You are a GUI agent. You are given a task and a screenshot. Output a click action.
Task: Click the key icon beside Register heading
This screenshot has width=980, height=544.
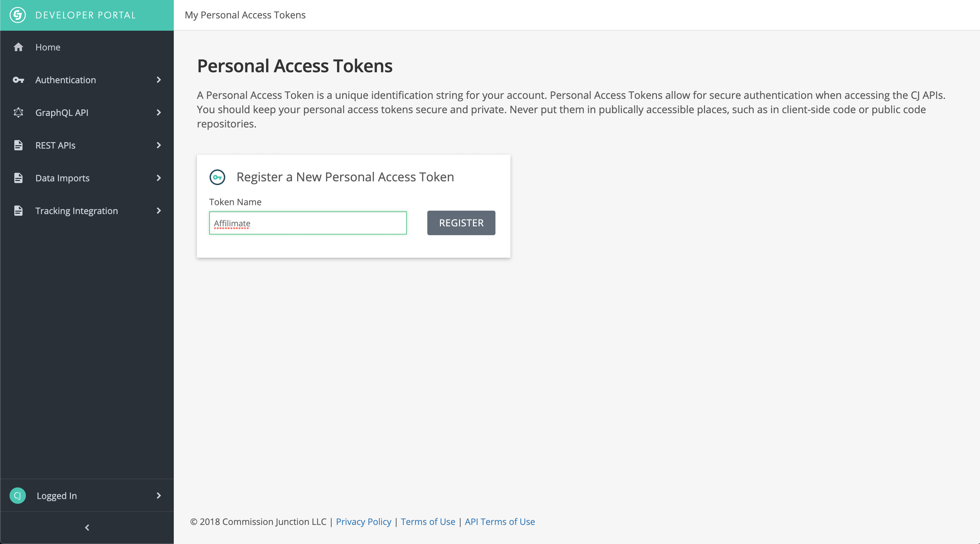[217, 177]
